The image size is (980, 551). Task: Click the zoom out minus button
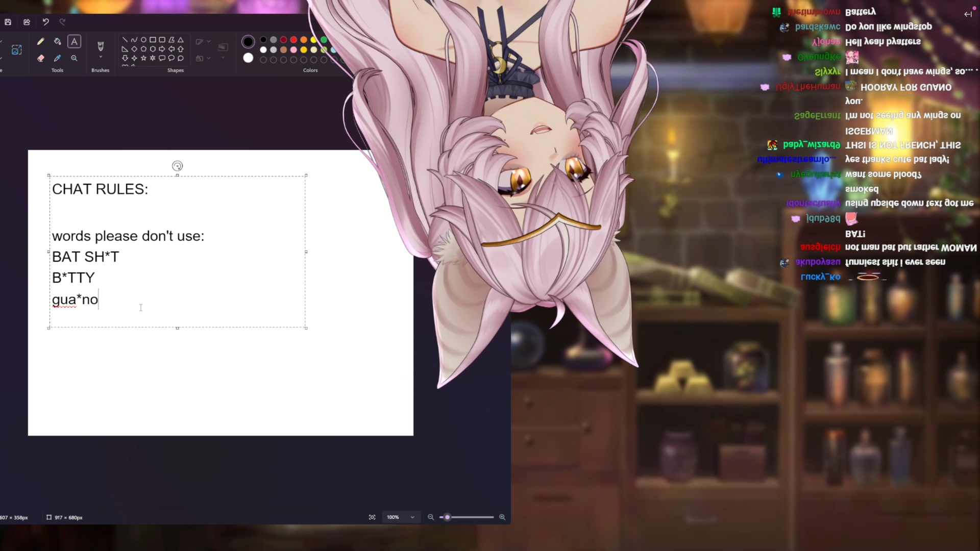(431, 517)
